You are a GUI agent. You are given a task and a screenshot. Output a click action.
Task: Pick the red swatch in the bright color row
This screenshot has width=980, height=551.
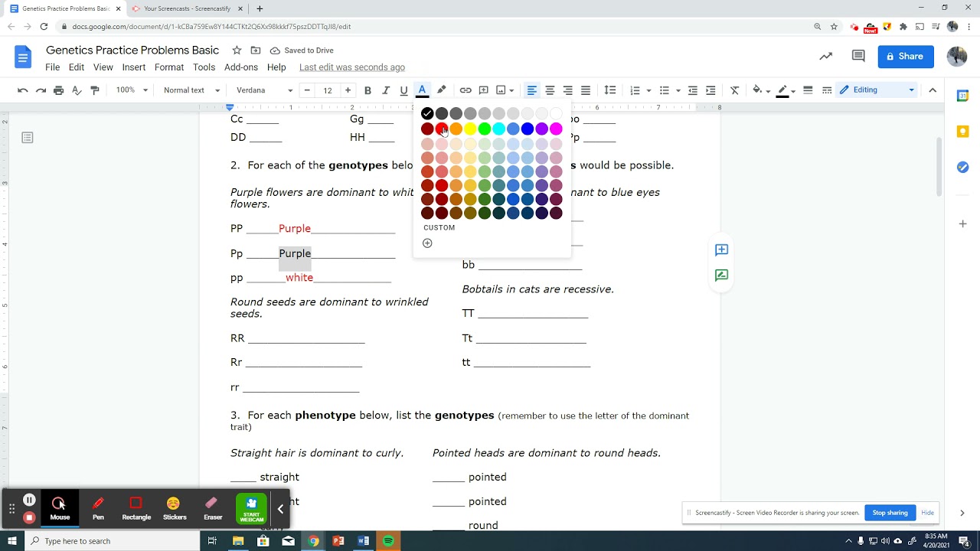442,129
